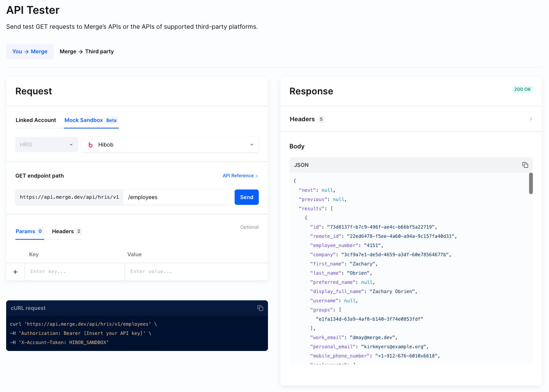Screen dimensions: 549x392
Task: Open the request Headers tab
Action: 67,231
